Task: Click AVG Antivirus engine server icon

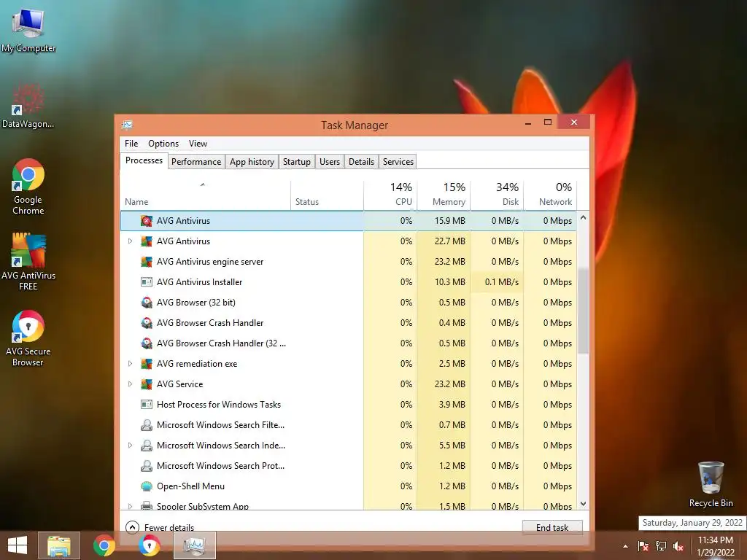Action: (147, 262)
